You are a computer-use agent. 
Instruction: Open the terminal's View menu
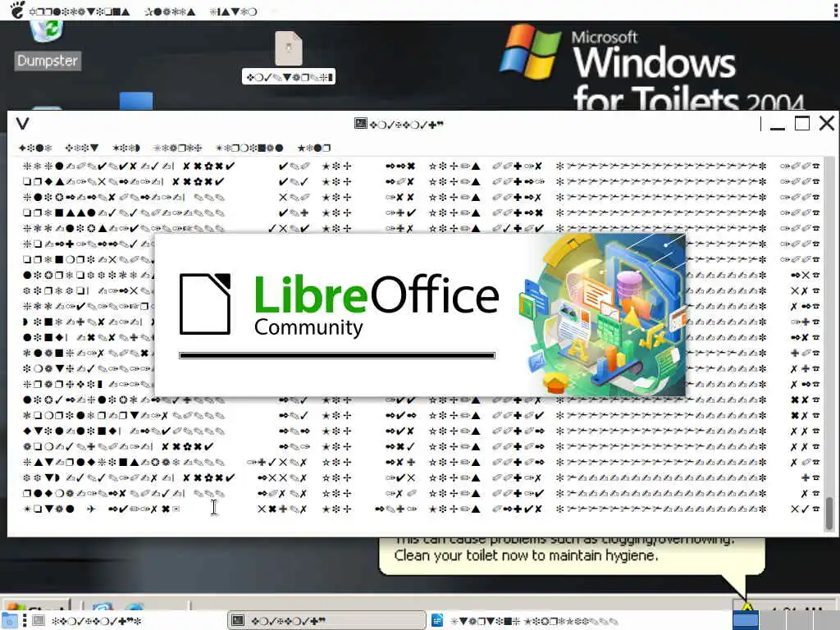click(126, 148)
